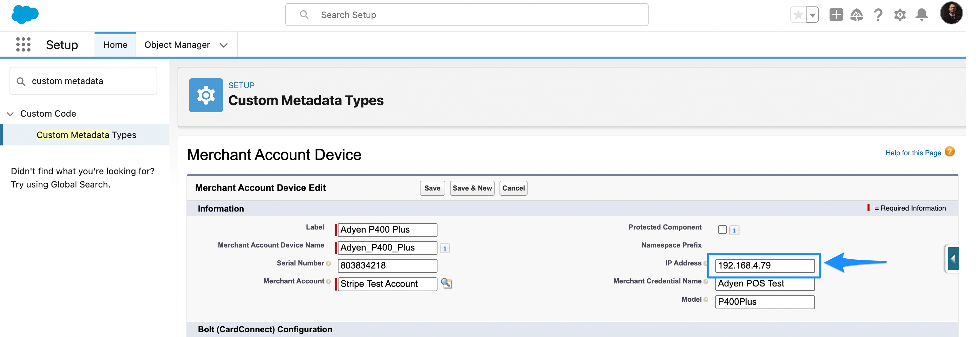Open the user profile avatar
The image size is (980, 337).
951,13
